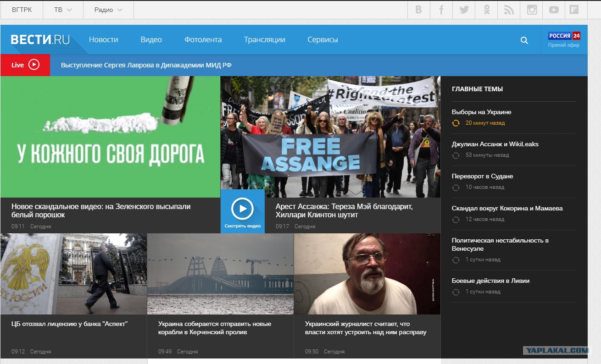Screen dimensions: 601x364
Task: Click the 'ГЛАВНЫЕ ТЕМЫ' sidebar heading
Action: point(477,89)
